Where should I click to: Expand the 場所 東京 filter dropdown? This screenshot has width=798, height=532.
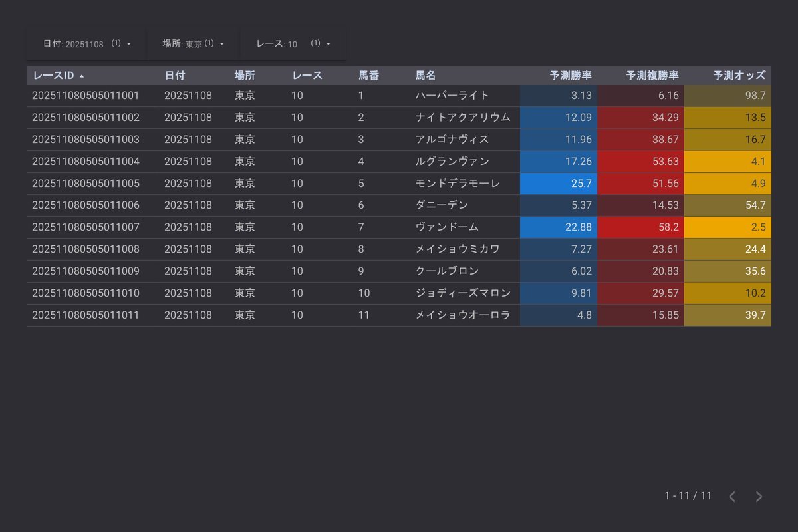(193, 43)
